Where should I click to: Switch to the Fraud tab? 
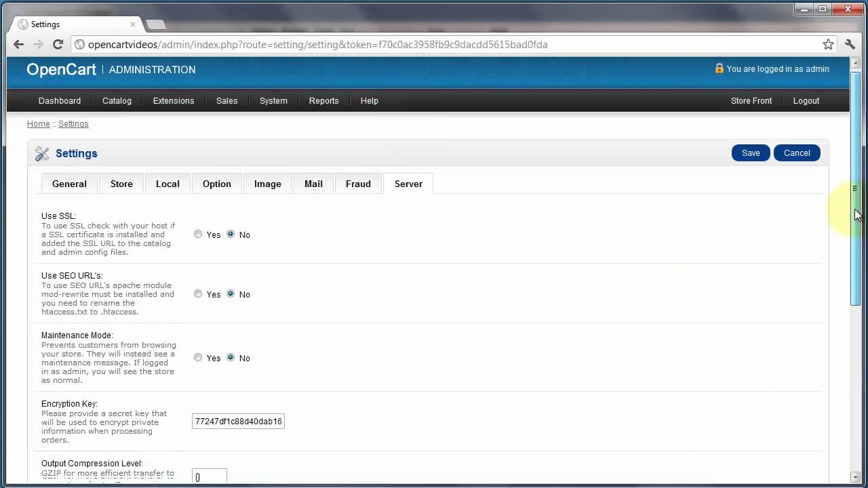pyautogui.click(x=358, y=184)
